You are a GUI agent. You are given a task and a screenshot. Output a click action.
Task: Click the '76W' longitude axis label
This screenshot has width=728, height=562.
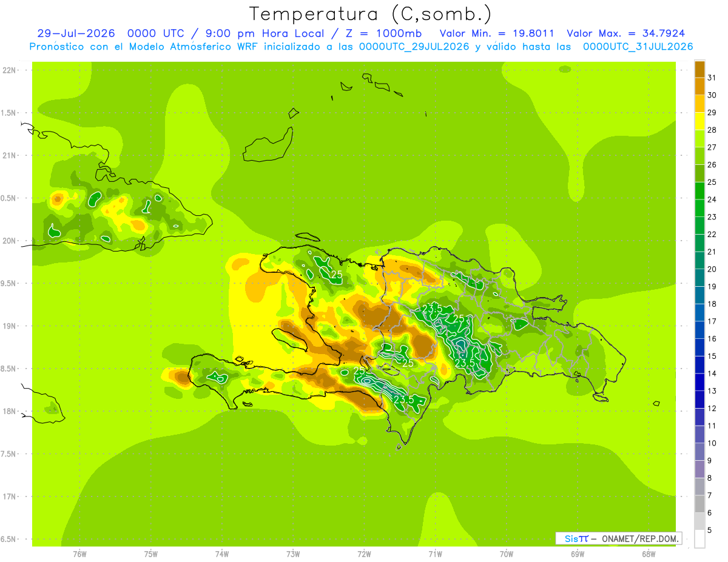click(79, 554)
